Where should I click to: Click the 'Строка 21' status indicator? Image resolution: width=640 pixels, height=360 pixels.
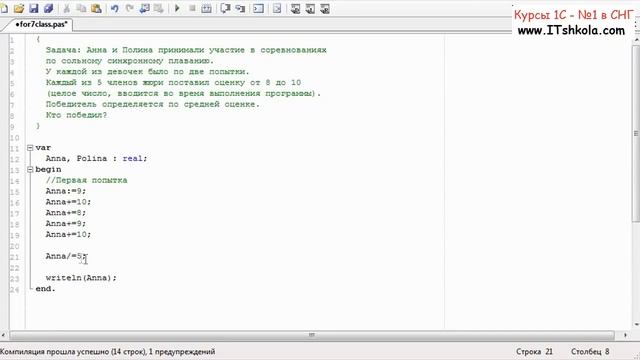[x=534, y=351]
